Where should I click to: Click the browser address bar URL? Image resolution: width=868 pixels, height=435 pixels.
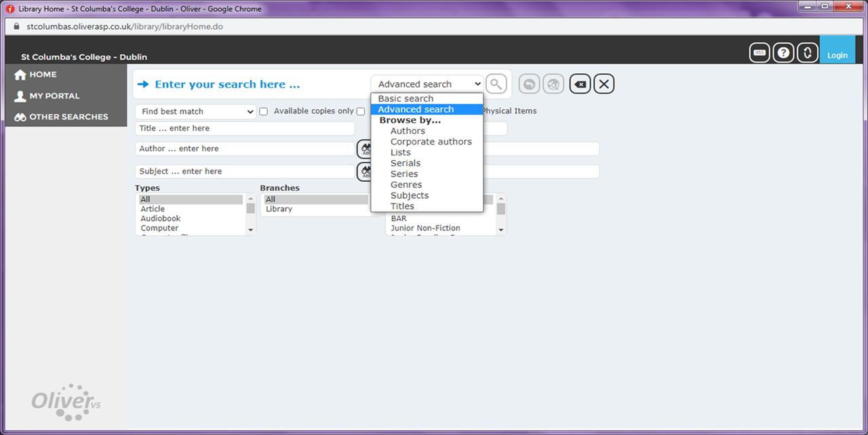point(125,26)
